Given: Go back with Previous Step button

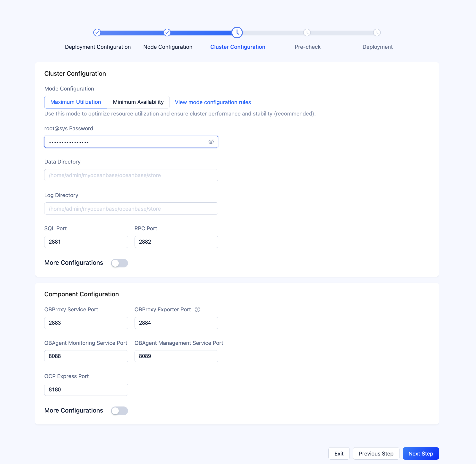Looking at the screenshot, I should pyautogui.click(x=376, y=454).
